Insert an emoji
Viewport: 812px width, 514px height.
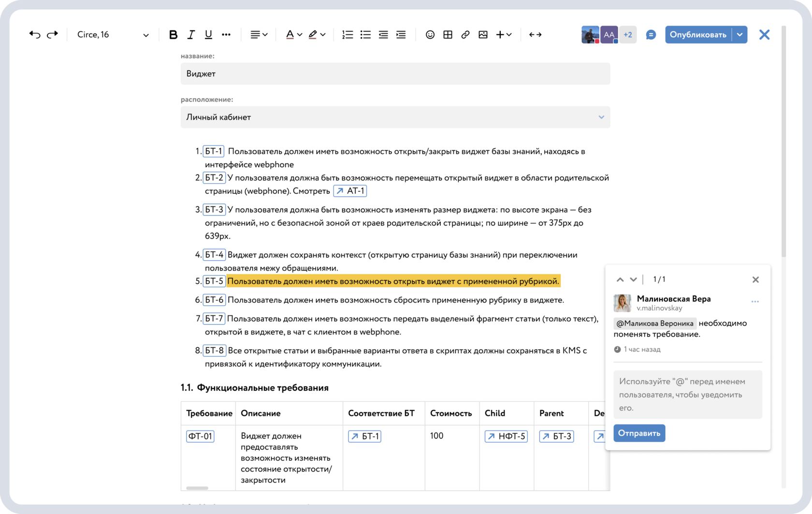430,34
